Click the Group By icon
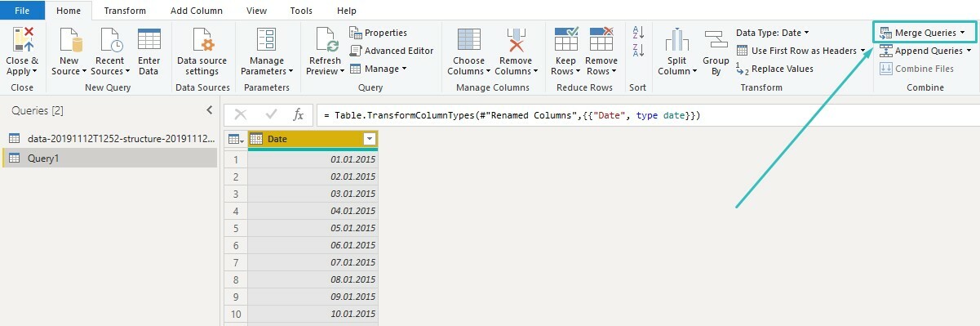 (716, 39)
